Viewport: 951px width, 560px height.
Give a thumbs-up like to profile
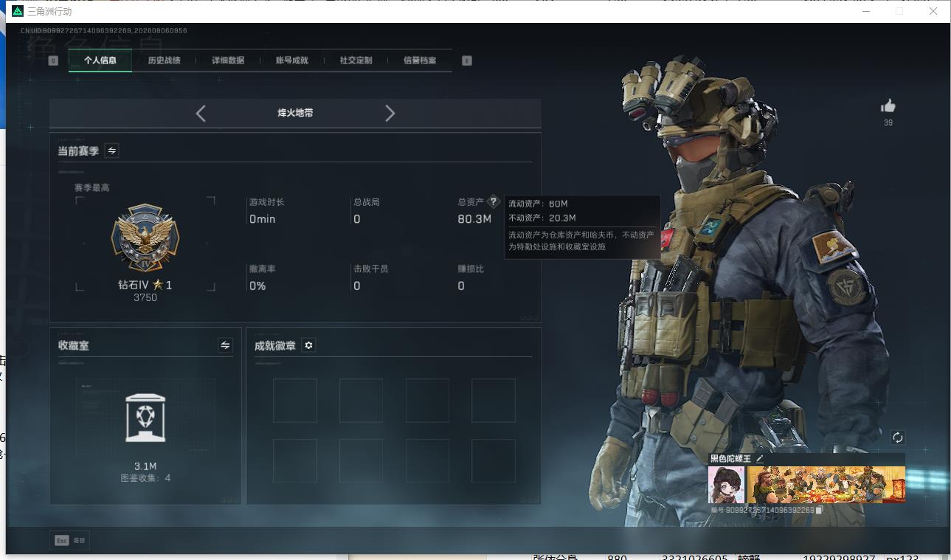tap(888, 106)
